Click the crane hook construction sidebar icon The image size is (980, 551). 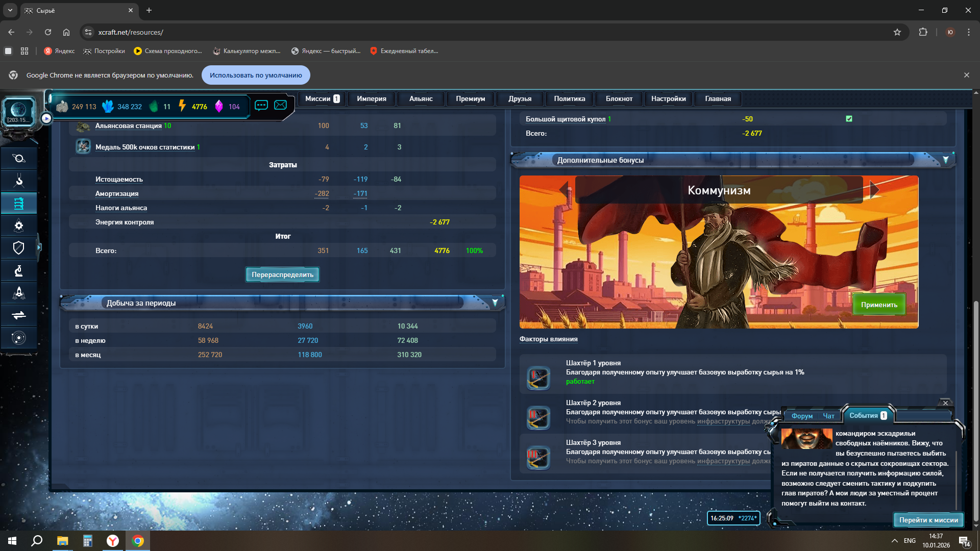click(19, 181)
